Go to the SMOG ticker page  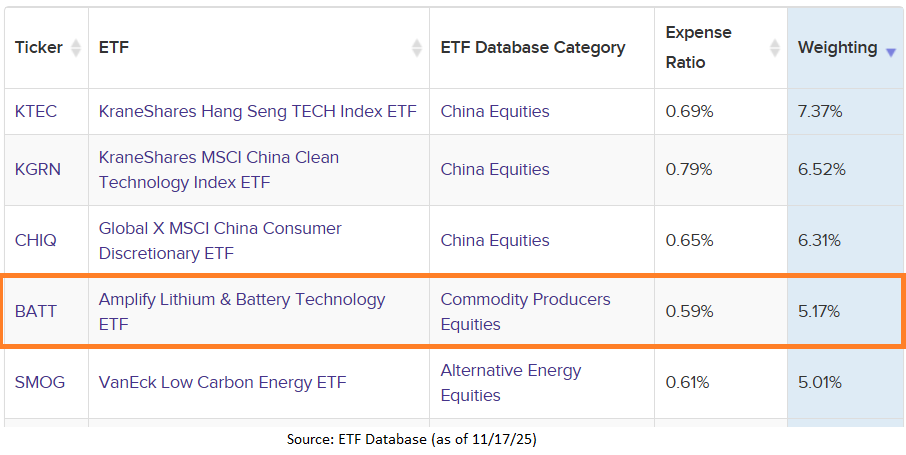coord(38,382)
